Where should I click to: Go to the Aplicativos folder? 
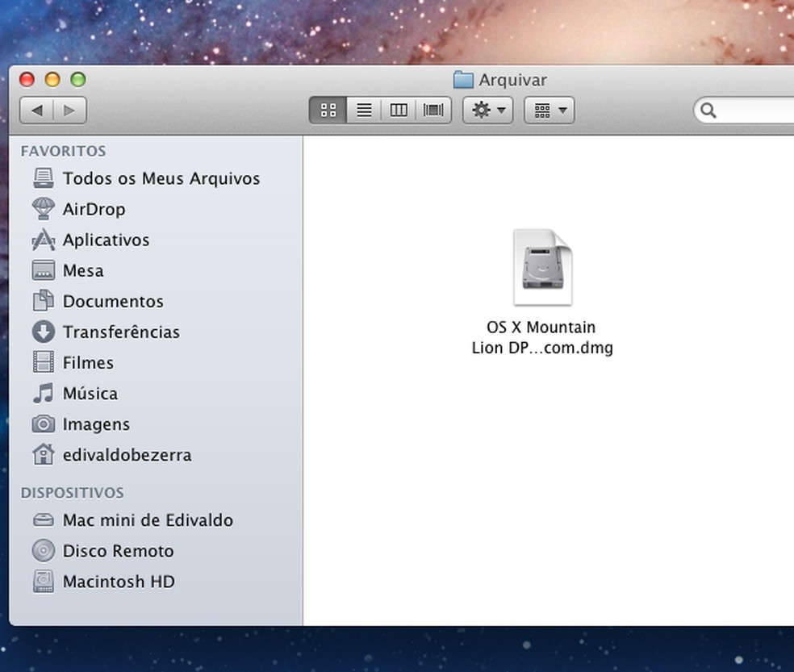click(106, 240)
